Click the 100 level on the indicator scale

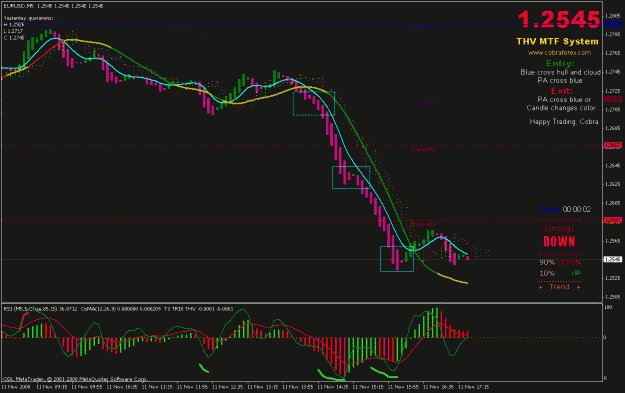point(608,307)
